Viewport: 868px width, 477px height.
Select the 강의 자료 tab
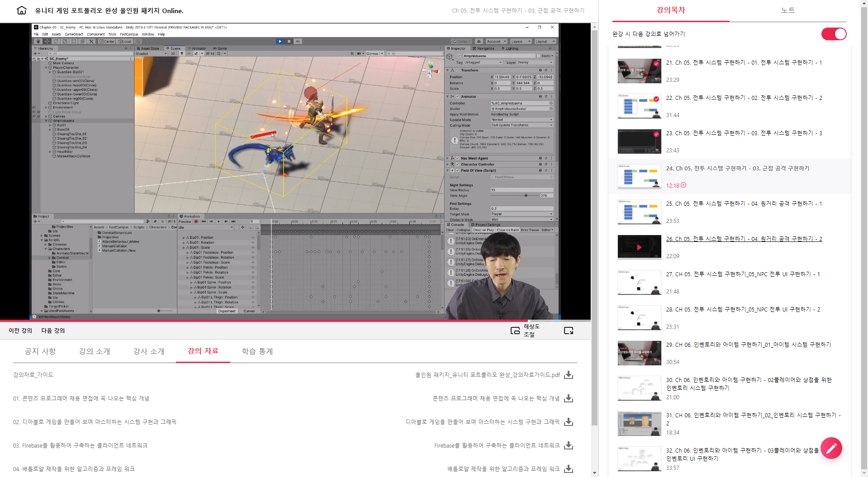(x=203, y=351)
